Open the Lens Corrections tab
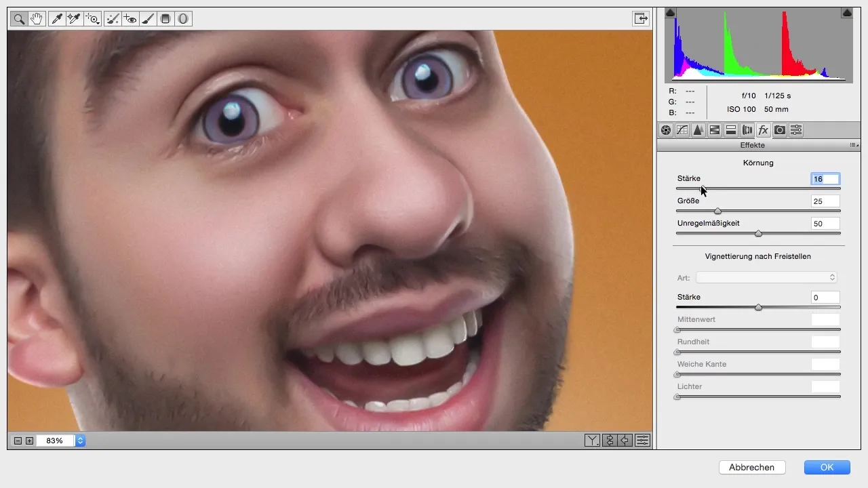The image size is (868, 488). click(x=747, y=130)
